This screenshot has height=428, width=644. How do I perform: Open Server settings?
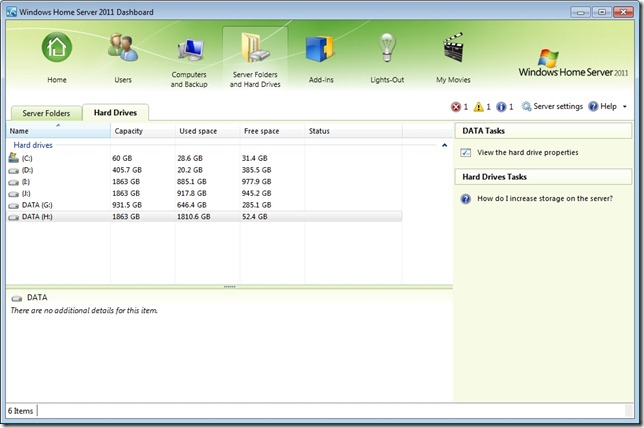[x=553, y=106]
